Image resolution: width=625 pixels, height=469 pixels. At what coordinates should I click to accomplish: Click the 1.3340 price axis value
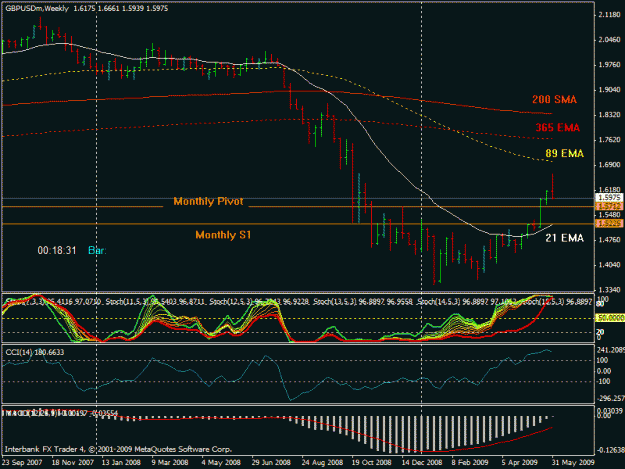point(609,290)
